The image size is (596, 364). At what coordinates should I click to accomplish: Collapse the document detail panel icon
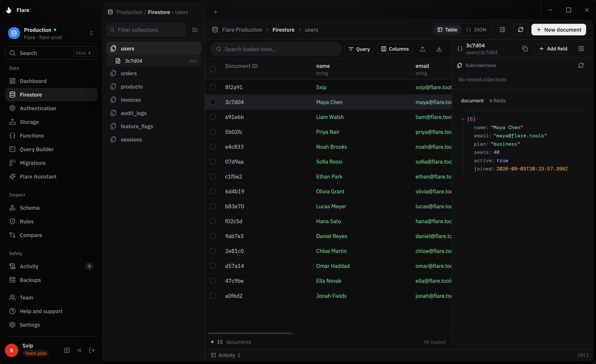pyautogui.click(x=581, y=49)
